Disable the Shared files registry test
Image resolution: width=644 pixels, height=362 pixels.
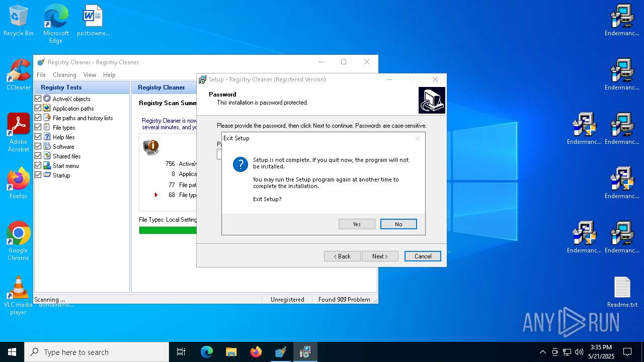[38, 156]
